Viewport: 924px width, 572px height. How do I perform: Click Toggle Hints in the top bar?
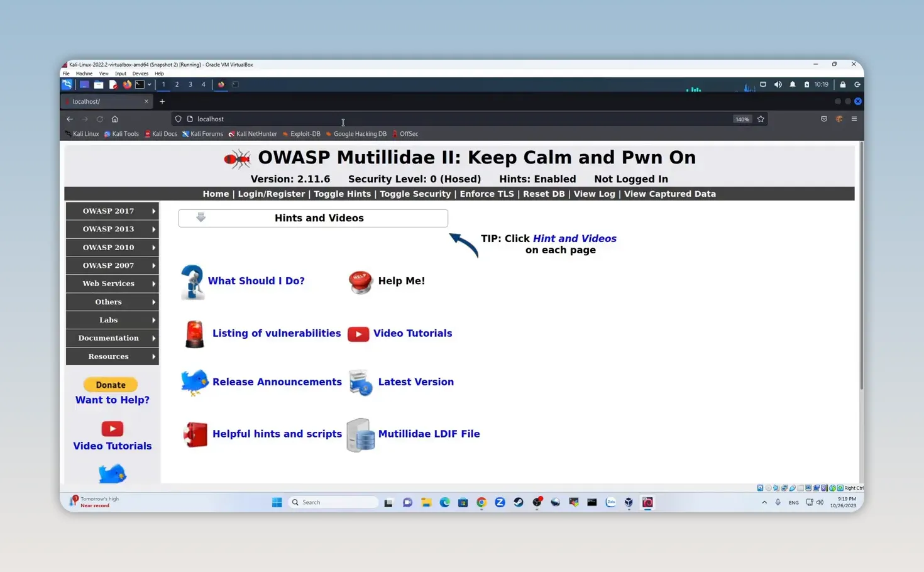343,194
